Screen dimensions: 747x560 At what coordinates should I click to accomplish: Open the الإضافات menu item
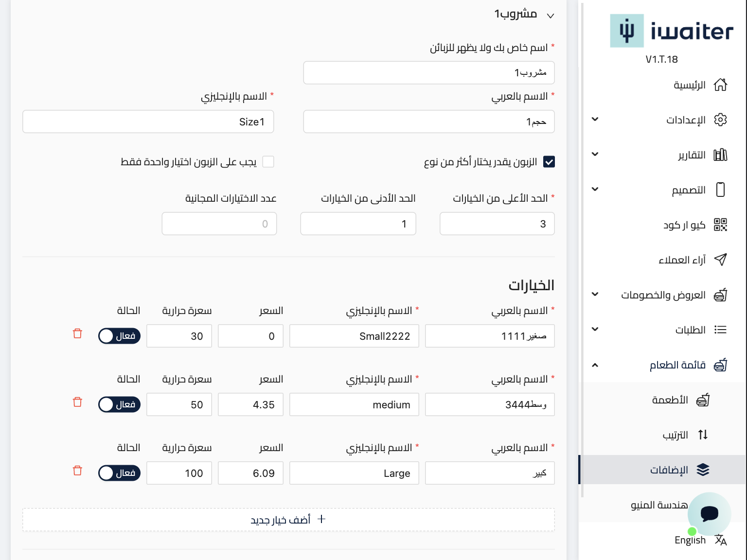(669, 470)
